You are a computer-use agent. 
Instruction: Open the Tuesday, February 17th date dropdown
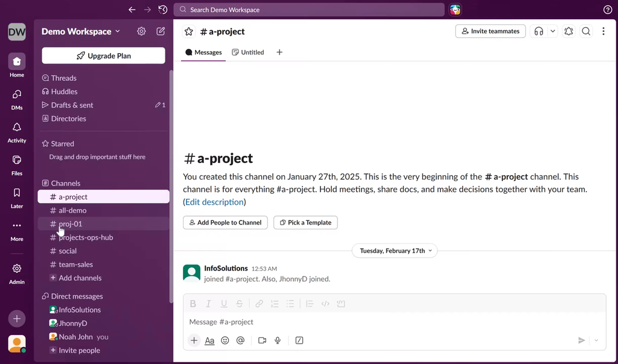pos(395,251)
